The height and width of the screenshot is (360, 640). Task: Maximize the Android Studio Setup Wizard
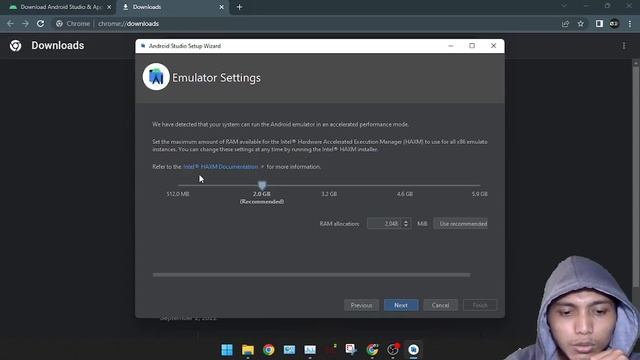pyautogui.click(x=472, y=46)
